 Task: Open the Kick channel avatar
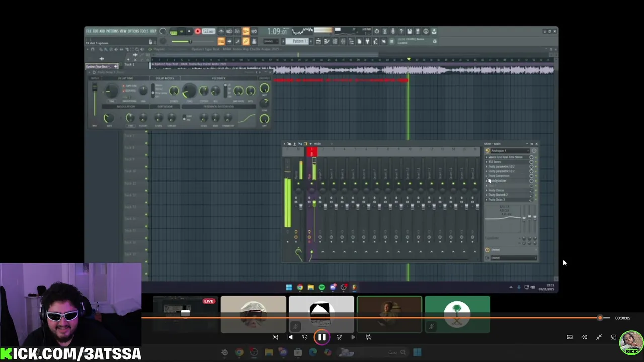click(x=631, y=342)
